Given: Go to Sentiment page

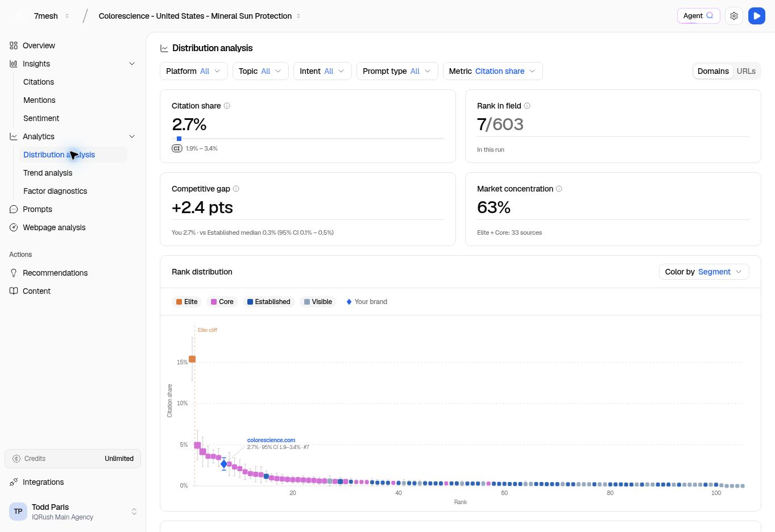Looking at the screenshot, I should pyautogui.click(x=41, y=118).
